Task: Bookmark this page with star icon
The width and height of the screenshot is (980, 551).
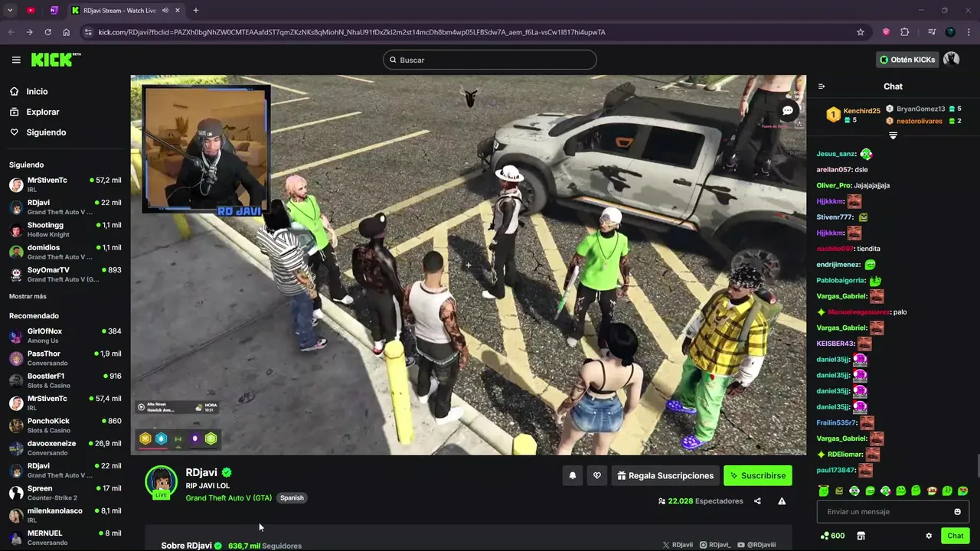Action: click(x=861, y=32)
